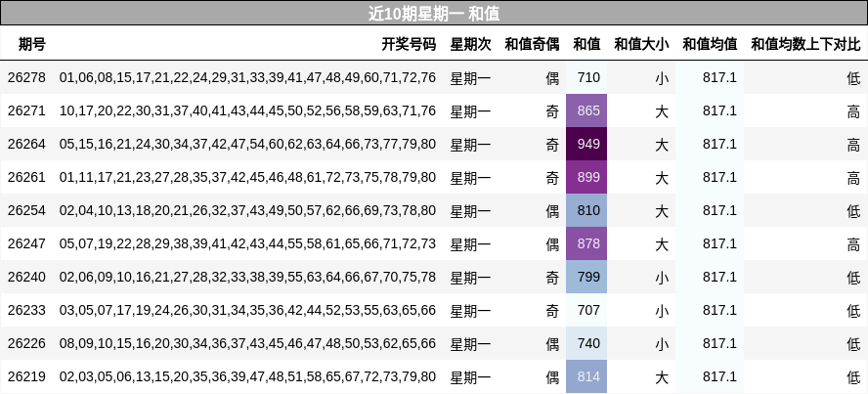Viewport: 868px width, 394px height.
Task: Select winning numbers of issue 26226
Action: click(247, 343)
